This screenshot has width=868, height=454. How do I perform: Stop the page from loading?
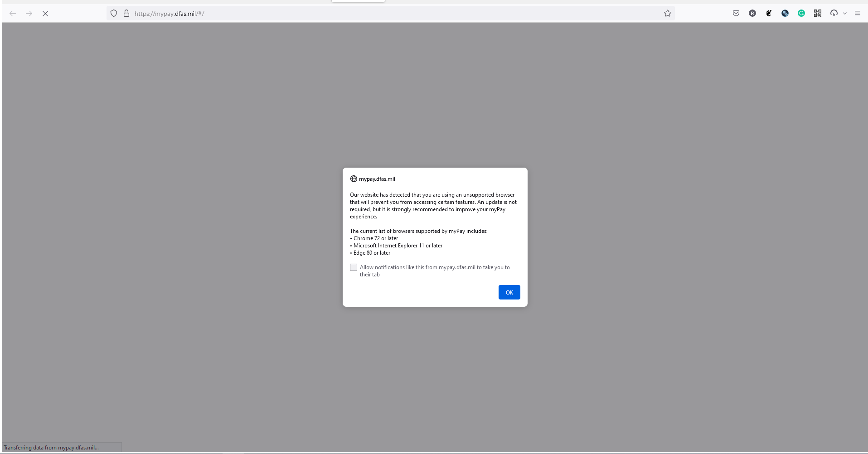coord(45,13)
